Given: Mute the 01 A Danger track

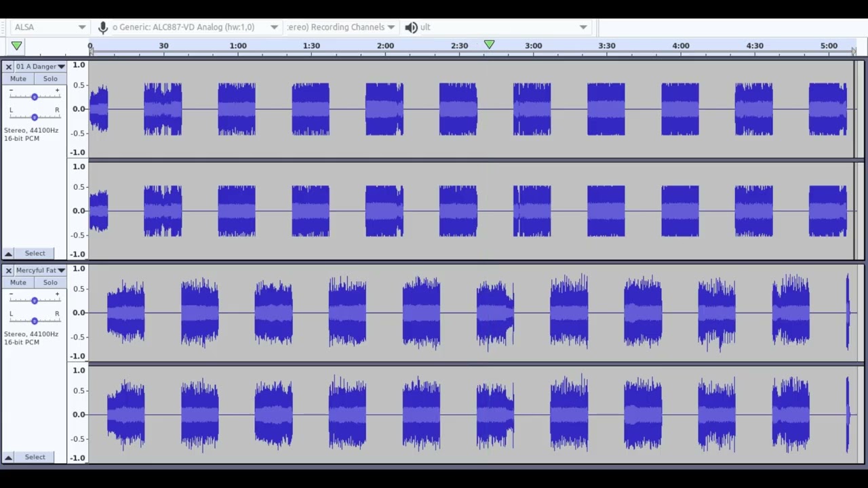Looking at the screenshot, I should [x=18, y=79].
